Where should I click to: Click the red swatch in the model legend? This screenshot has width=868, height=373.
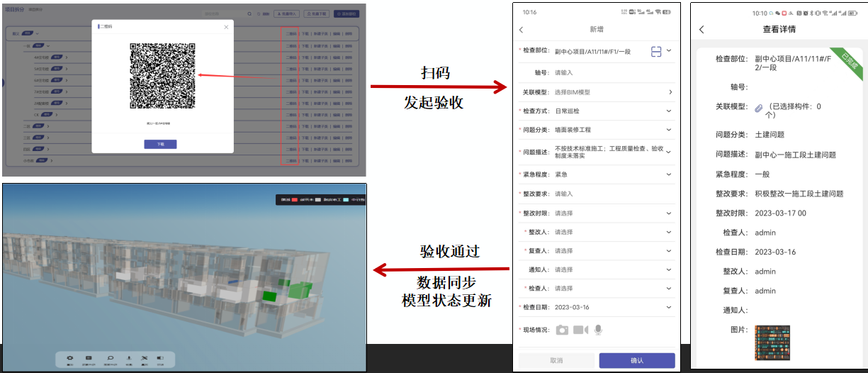click(x=295, y=201)
